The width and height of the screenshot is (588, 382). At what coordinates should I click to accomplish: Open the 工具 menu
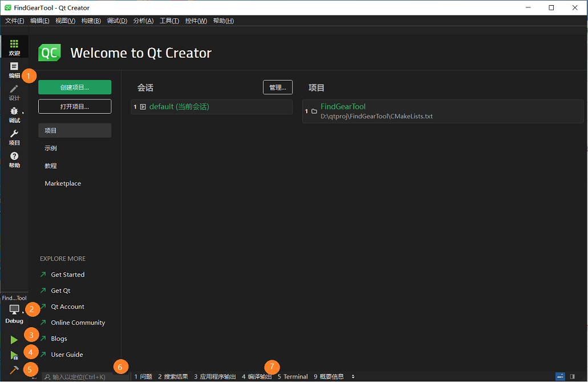(169, 21)
